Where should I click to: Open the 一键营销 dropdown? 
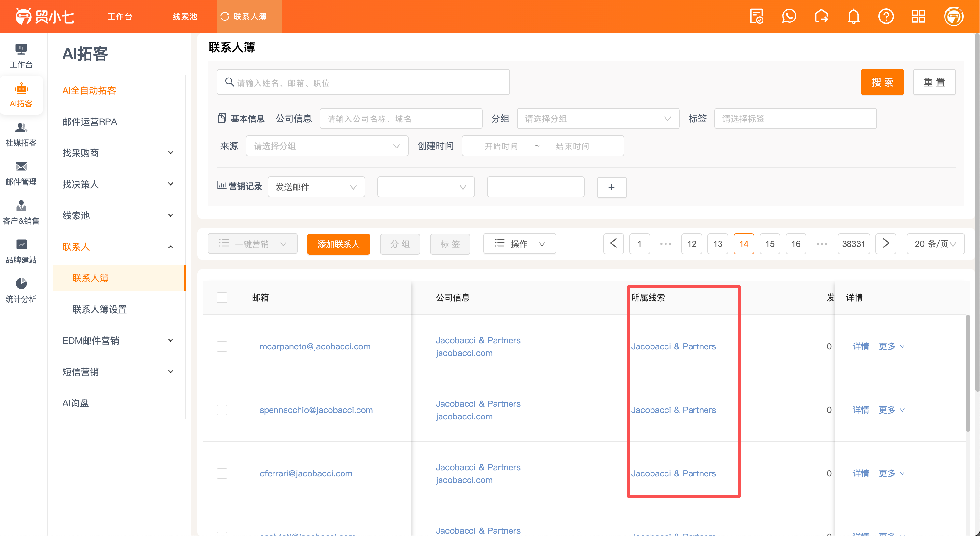[x=252, y=244]
